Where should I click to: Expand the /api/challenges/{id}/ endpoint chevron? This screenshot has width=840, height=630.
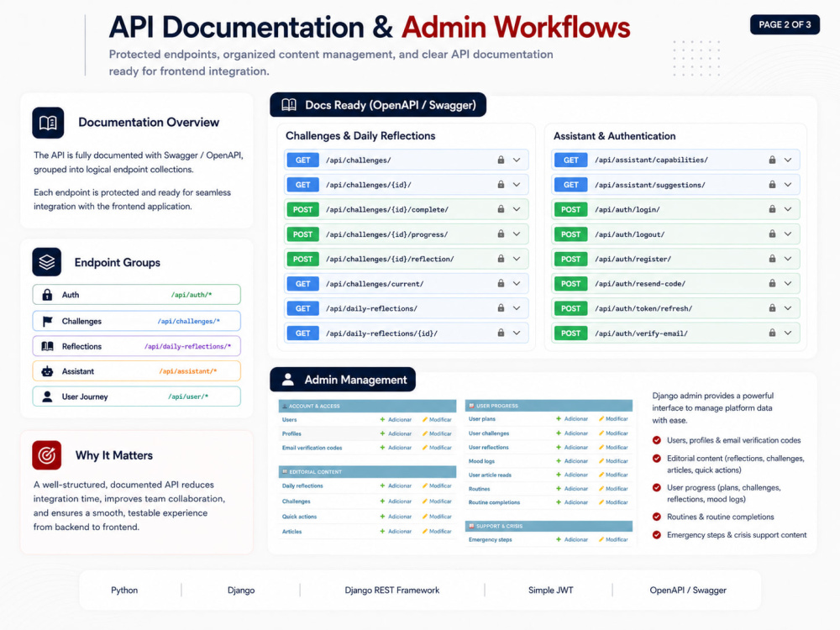coord(517,184)
